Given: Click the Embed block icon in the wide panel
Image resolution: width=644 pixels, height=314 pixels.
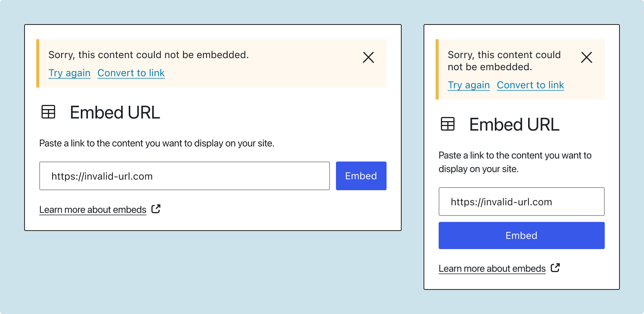Looking at the screenshot, I should click(48, 112).
